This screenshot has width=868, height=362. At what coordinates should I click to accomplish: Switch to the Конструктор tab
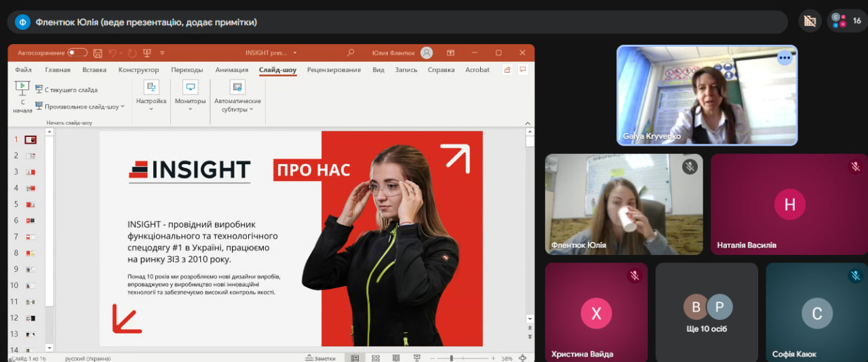click(138, 70)
